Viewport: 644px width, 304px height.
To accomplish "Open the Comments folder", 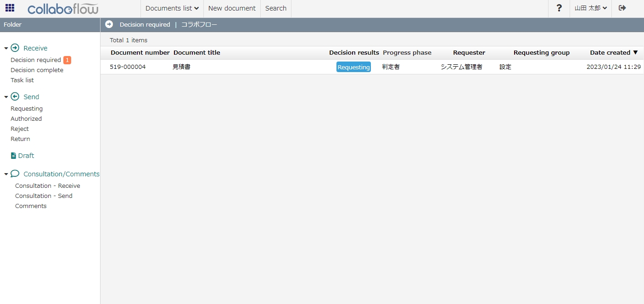I will click(x=31, y=206).
